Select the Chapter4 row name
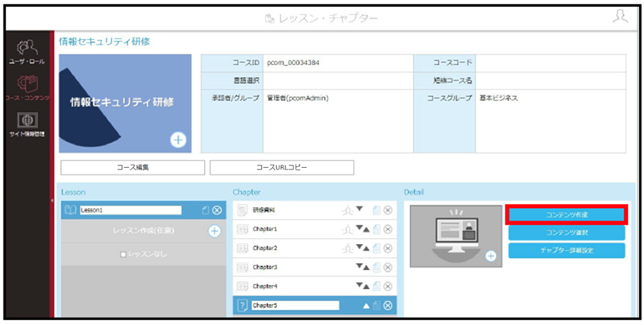The width and height of the screenshot is (644, 325). click(x=265, y=286)
